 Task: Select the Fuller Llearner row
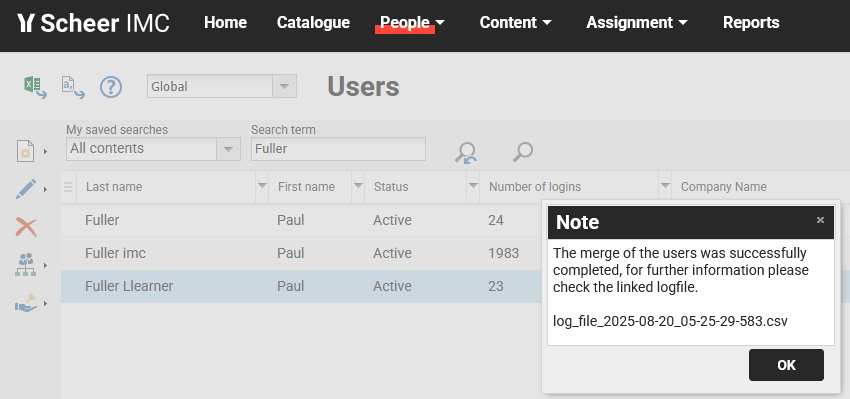point(301,286)
